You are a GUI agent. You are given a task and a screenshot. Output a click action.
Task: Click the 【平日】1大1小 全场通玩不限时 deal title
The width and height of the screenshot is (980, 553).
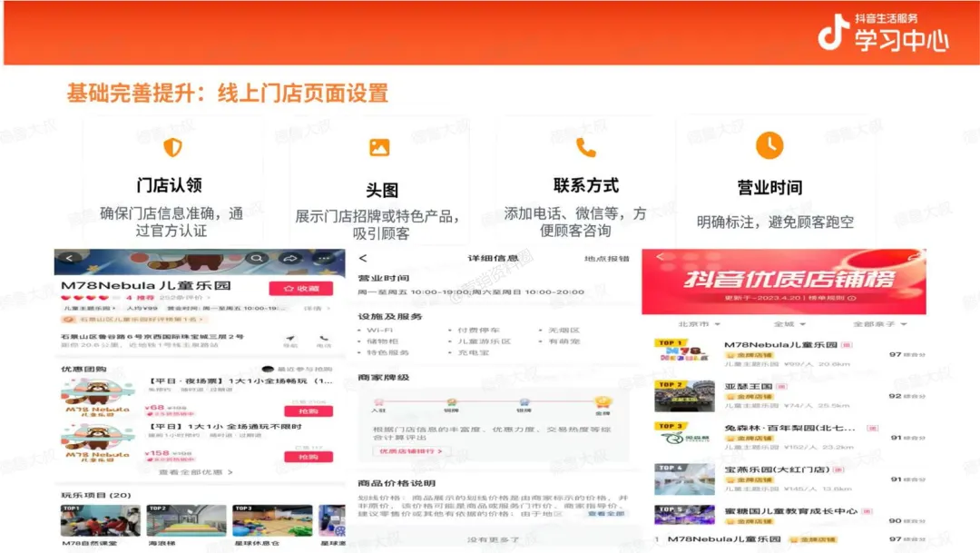(226, 426)
